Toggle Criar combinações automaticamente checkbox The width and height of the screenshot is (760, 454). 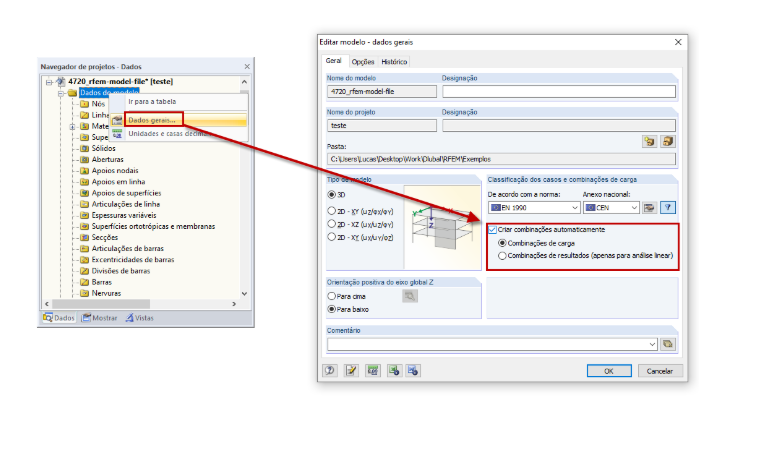[x=492, y=230]
